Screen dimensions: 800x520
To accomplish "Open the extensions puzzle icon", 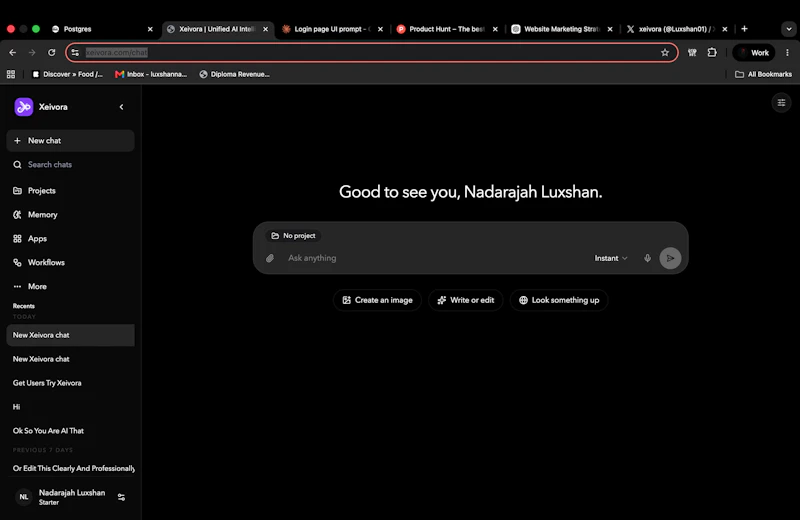I will pos(712,53).
